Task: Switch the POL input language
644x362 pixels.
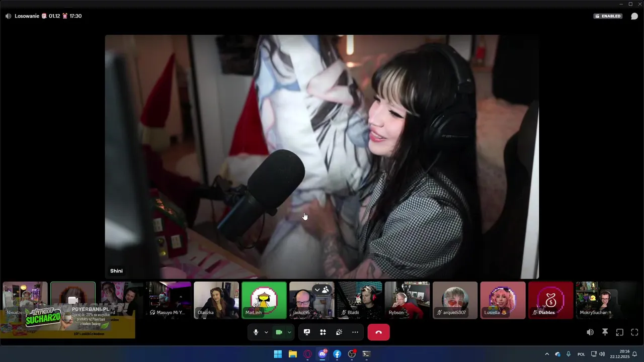Action: tap(581, 354)
